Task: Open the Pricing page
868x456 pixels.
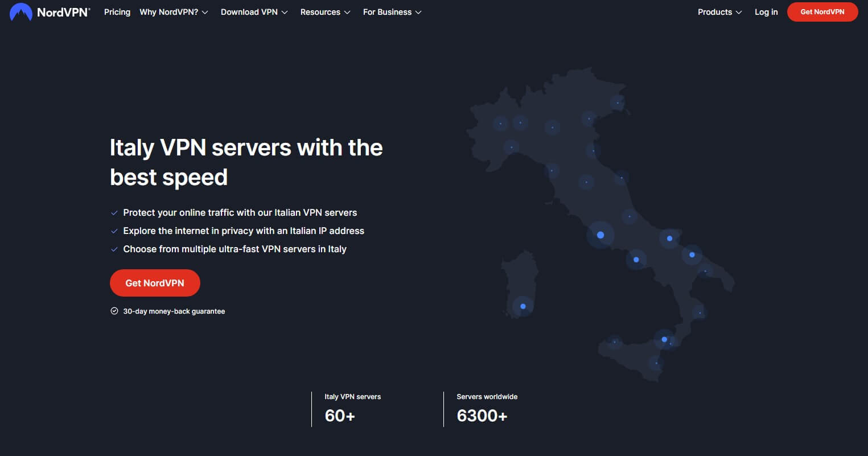Action: tap(117, 12)
